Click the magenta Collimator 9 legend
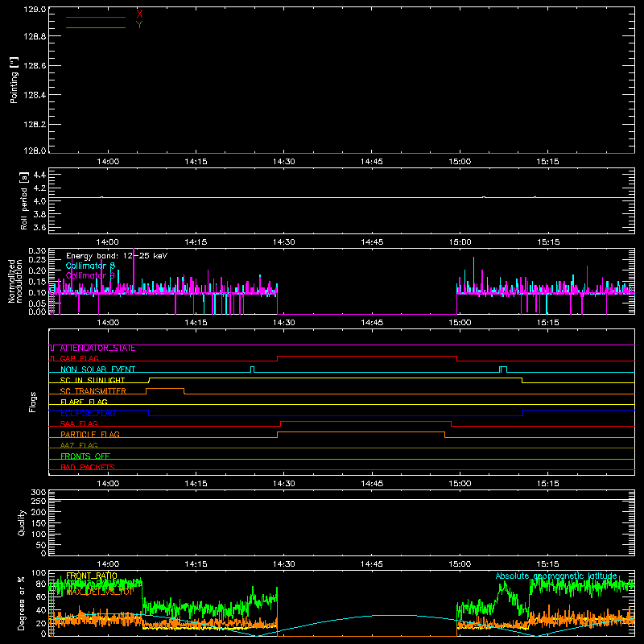Image resolution: width=644 pixels, height=644 pixels. 91,275
